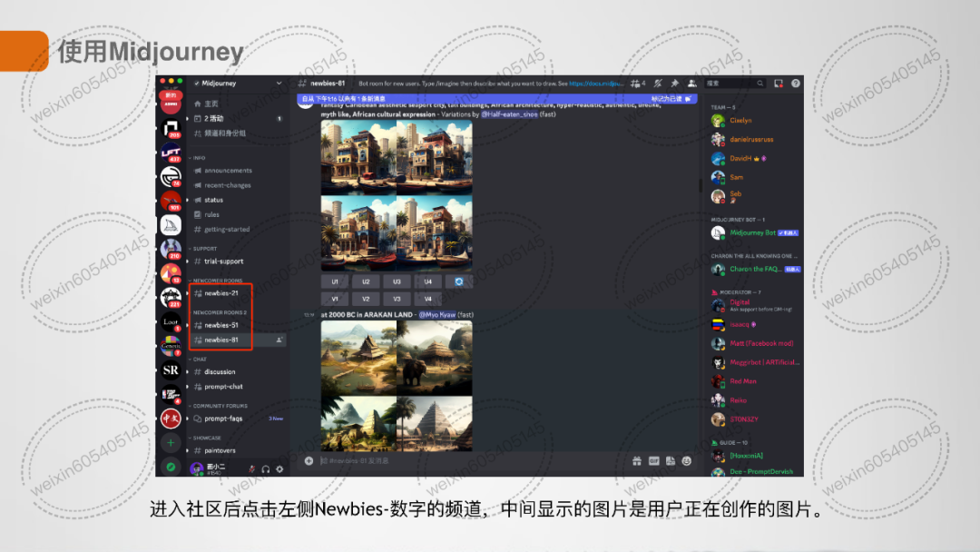Click the V4 variation button
This screenshot has width=980, height=552.
(428, 299)
